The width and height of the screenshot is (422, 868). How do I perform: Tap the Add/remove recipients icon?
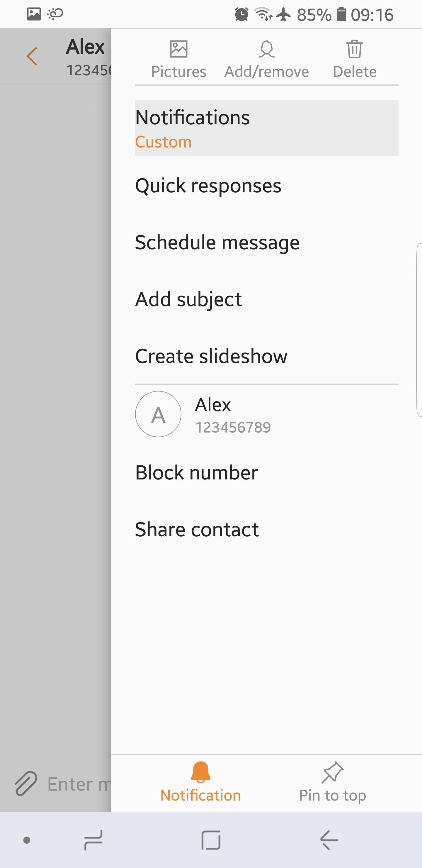[266, 50]
